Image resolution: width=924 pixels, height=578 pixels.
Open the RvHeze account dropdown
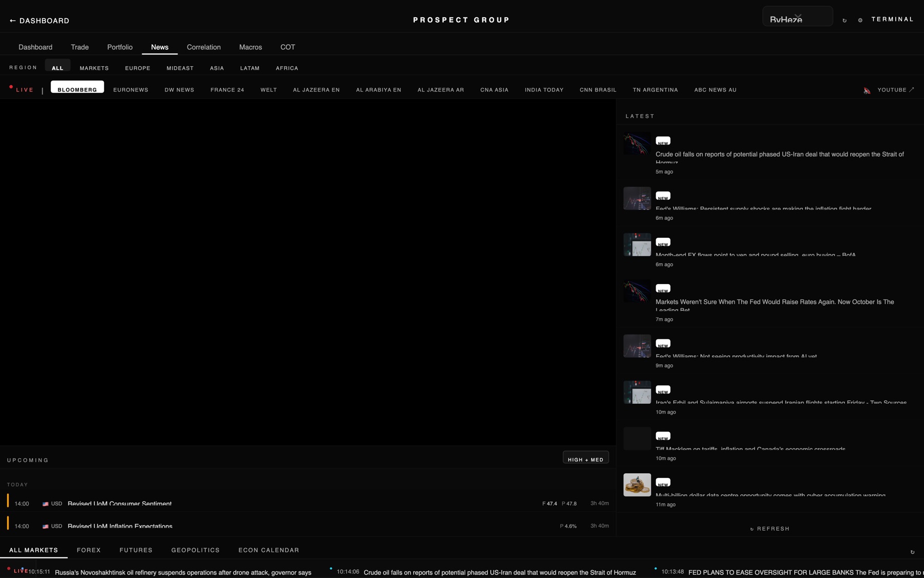797,16
